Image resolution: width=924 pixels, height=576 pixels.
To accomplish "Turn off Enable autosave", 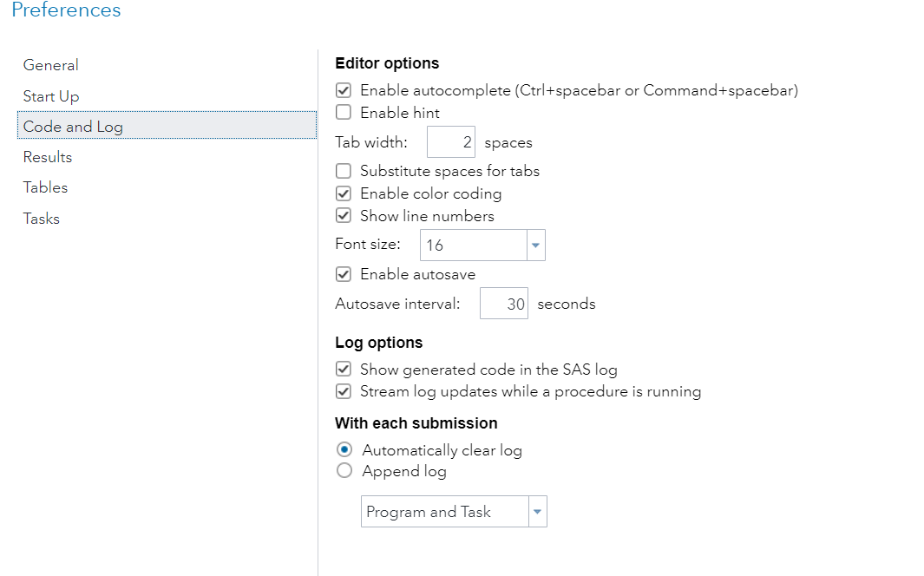I will (x=344, y=274).
